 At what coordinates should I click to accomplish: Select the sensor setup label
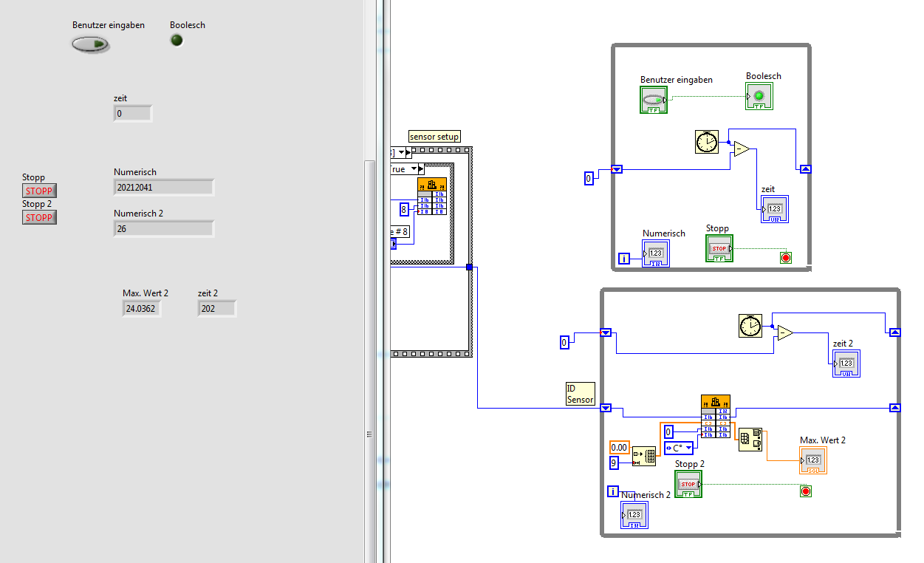pos(434,137)
